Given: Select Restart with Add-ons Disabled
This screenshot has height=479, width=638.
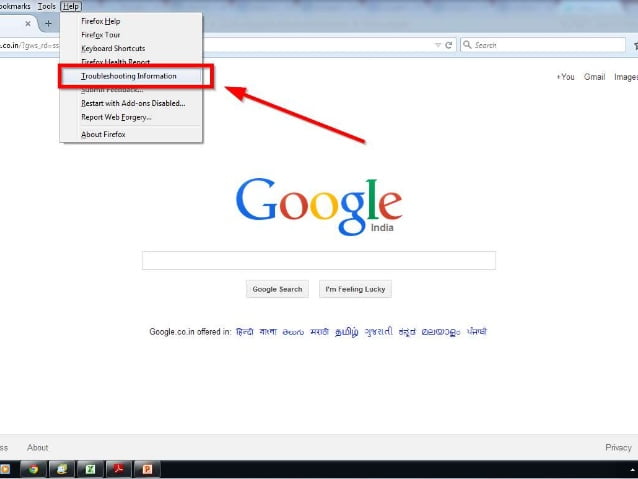Looking at the screenshot, I should (133, 103).
